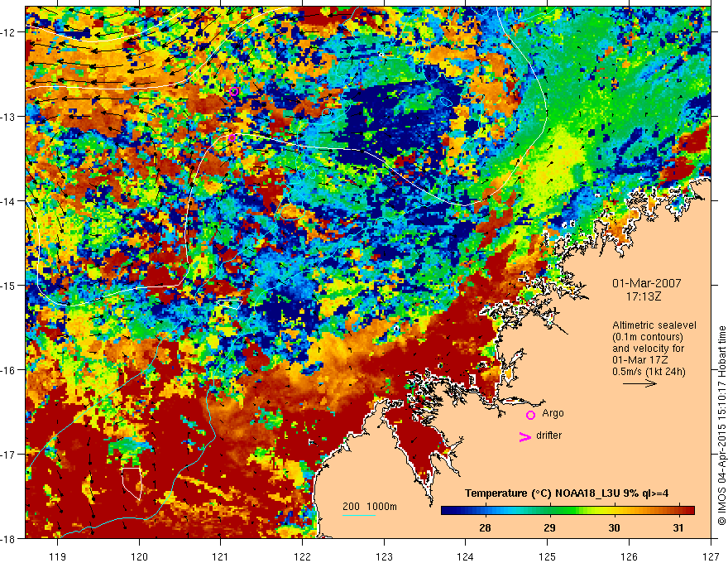Click the 0.5m/s velocity scale arrow
The image size is (728, 563).
pos(639,383)
